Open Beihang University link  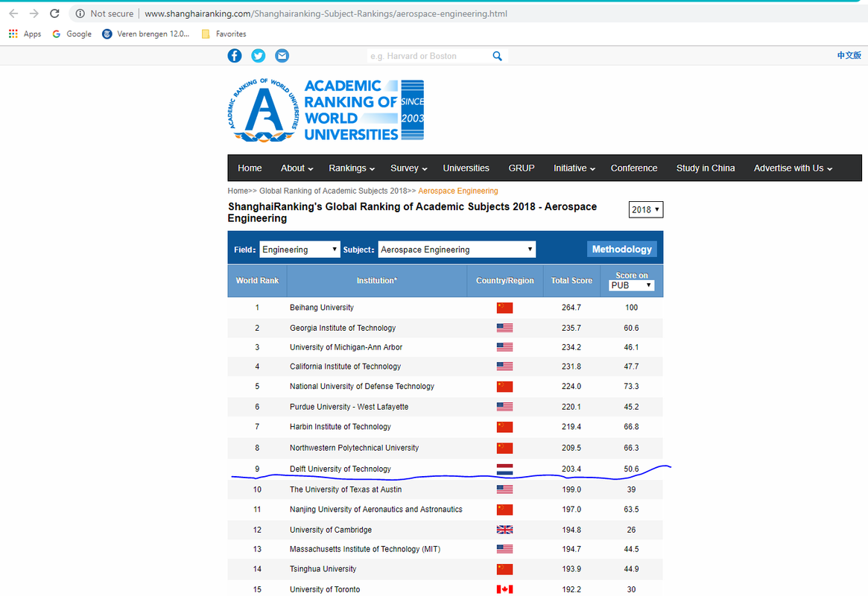click(x=322, y=308)
